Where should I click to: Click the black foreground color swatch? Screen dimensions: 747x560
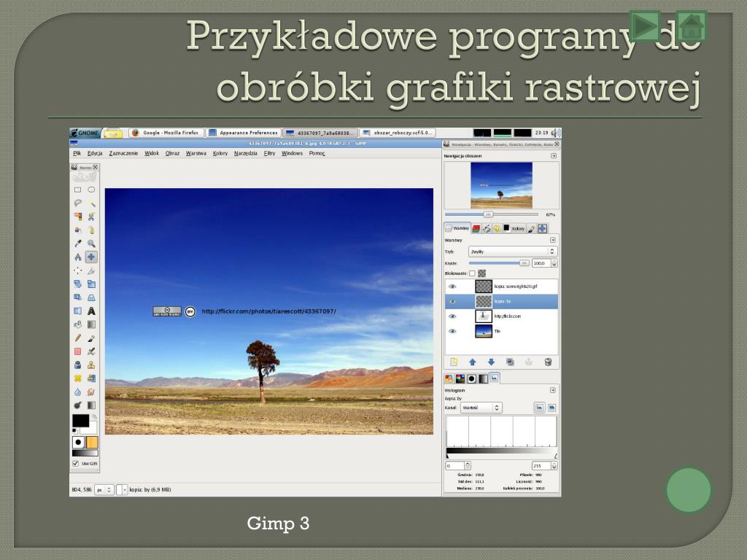(x=80, y=421)
